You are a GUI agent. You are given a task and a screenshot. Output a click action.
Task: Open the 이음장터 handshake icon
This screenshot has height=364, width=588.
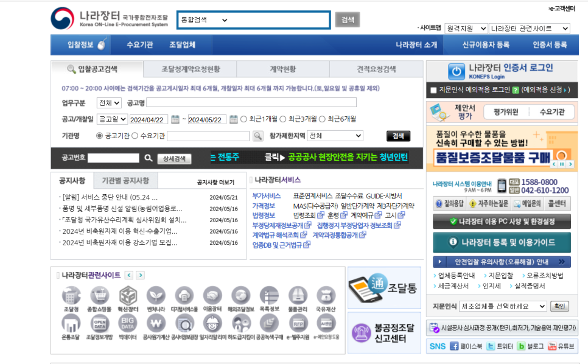[212, 295]
